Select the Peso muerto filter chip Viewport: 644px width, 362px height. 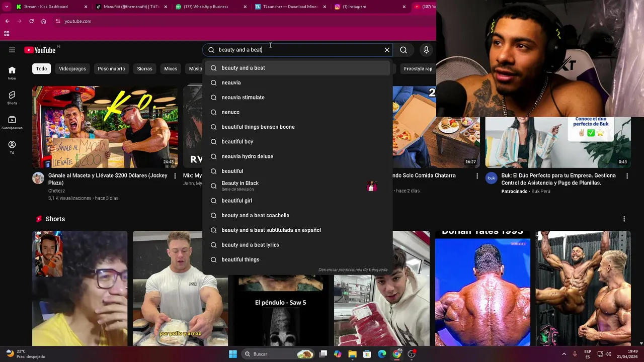click(111, 69)
